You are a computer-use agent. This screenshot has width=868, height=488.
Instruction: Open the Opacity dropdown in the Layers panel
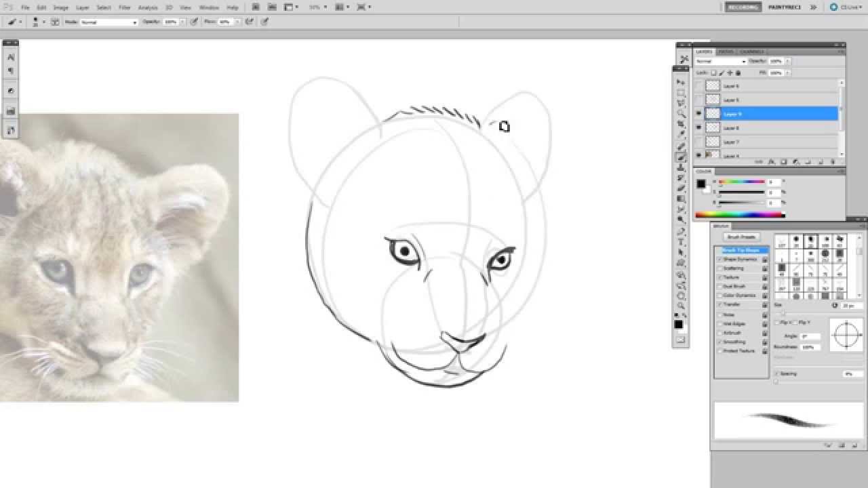point(789,61)
